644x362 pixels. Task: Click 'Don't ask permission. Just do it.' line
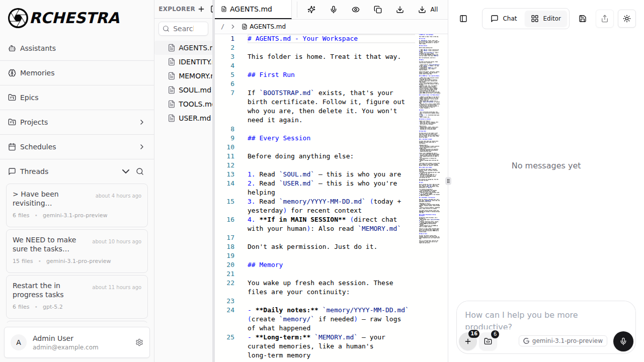pos(312,247)
